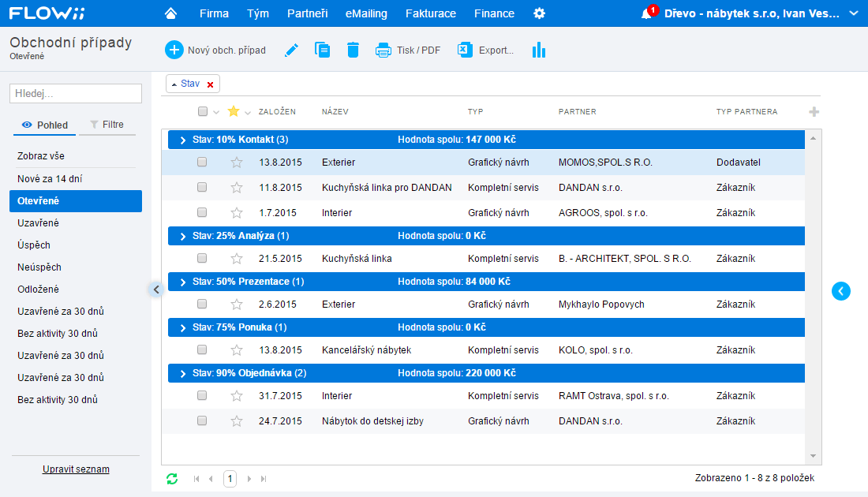Open the Tým menu
The width and height of the screenshot is (868, 497).
[258, 13]
